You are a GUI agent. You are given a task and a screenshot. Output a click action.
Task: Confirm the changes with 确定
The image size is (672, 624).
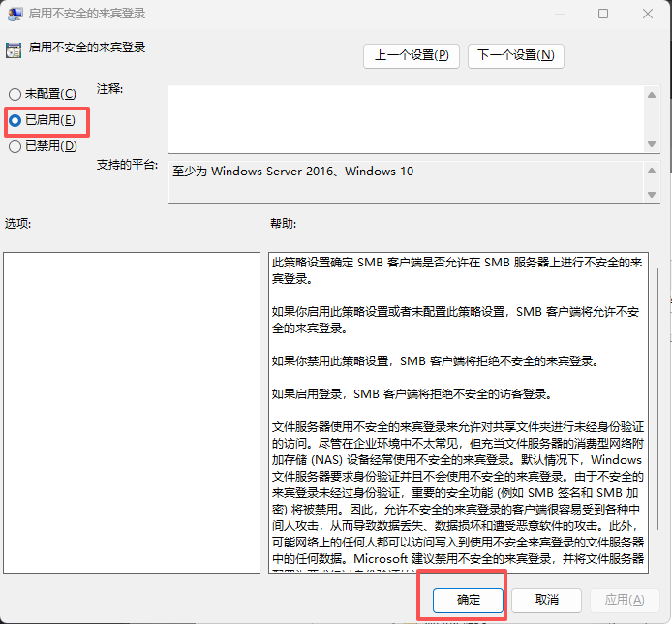pos(469,600)
